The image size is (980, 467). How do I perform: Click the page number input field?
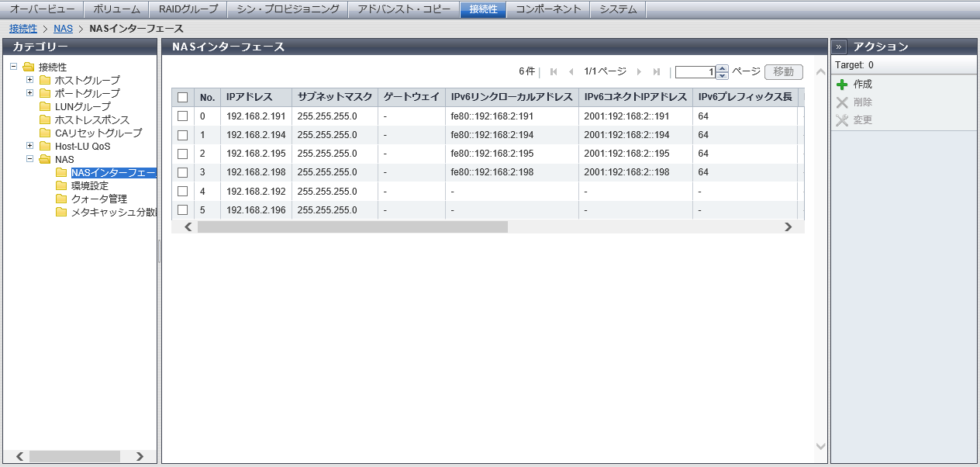695,72
